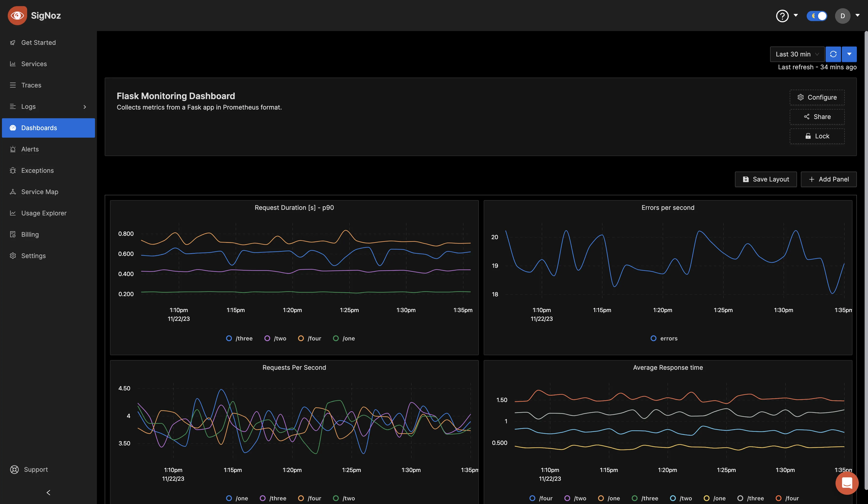Go to Services page
868x504 pixels.
pyautogui.click(x=48, y=64)
